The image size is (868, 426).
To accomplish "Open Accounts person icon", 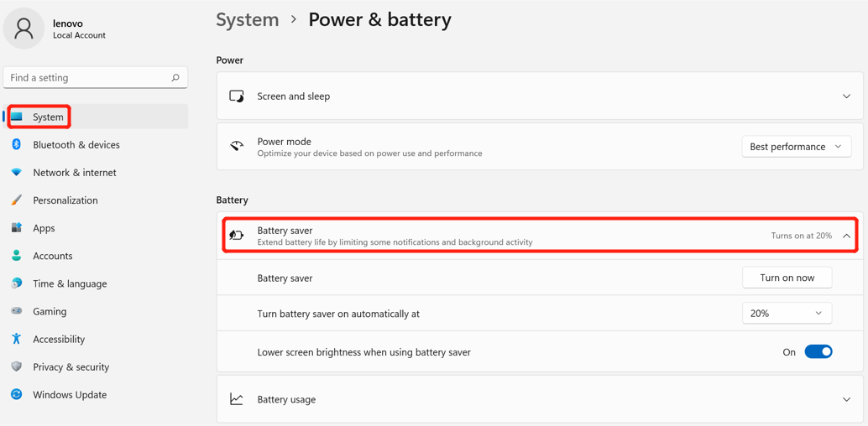I will pos(17,256).
